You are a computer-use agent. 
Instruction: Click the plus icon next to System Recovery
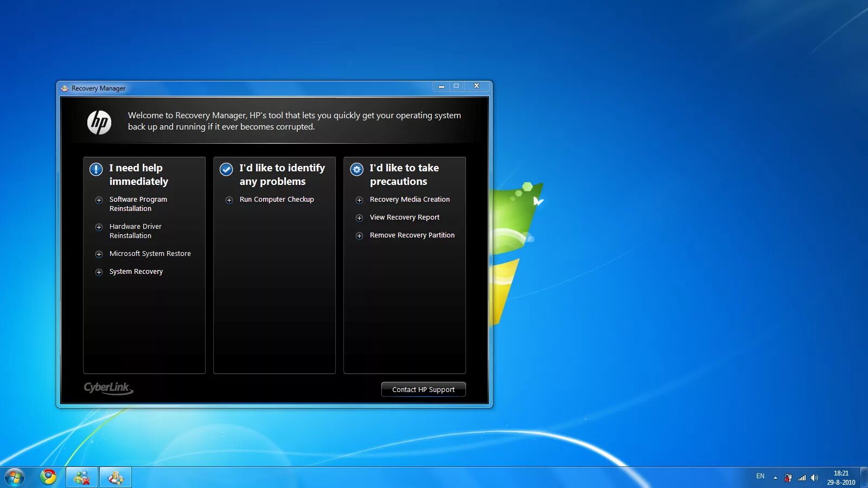[99, 272]
